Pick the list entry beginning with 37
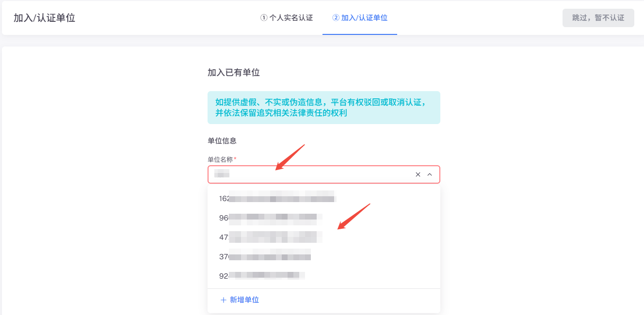Image resolution: width=644 pixels, height=315 pixels. [324, 256]
